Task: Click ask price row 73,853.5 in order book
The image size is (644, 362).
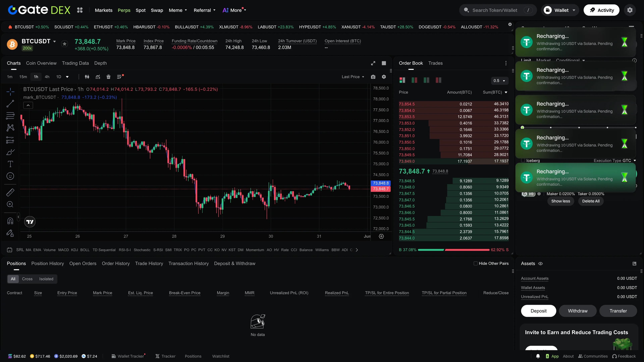Action: (453, 117)
